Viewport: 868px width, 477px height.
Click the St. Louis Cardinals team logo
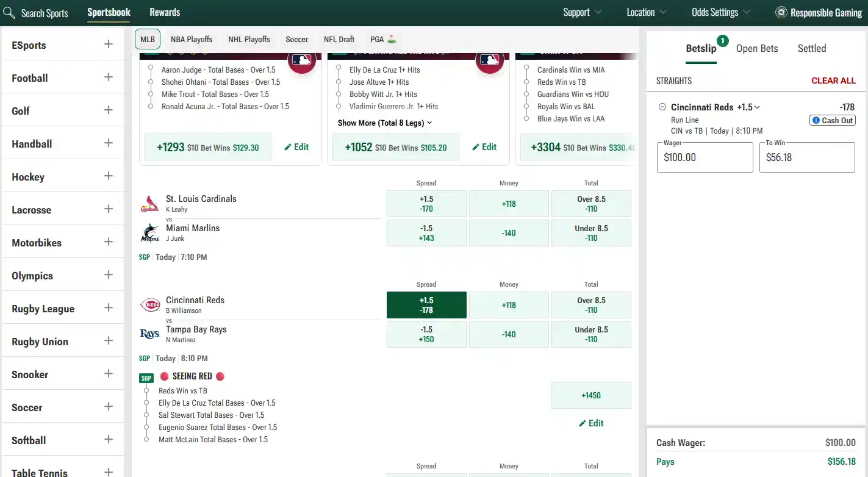[149, 204]
